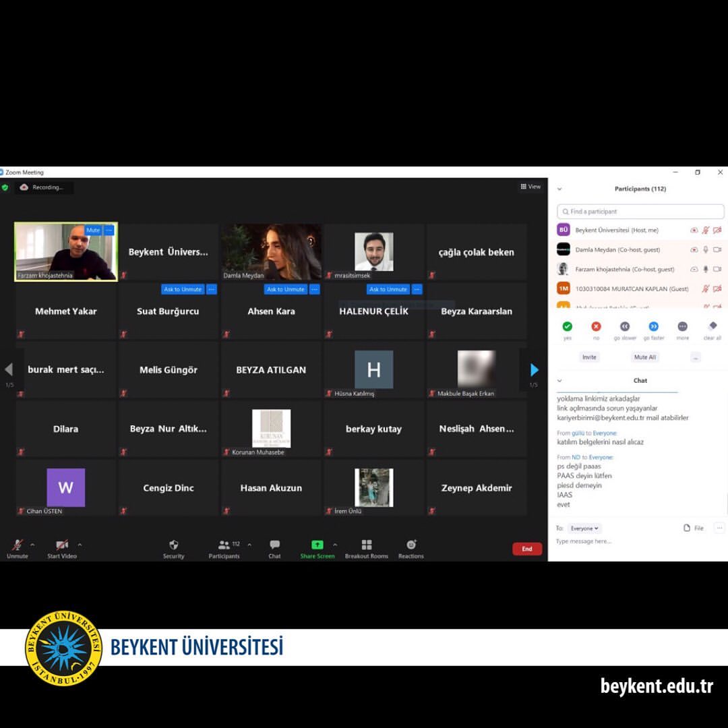Toggle Damla Meydan's microphone in participants list
This screenshot has width=728, height=728.
pyautogui.click(x=706, y=249)
